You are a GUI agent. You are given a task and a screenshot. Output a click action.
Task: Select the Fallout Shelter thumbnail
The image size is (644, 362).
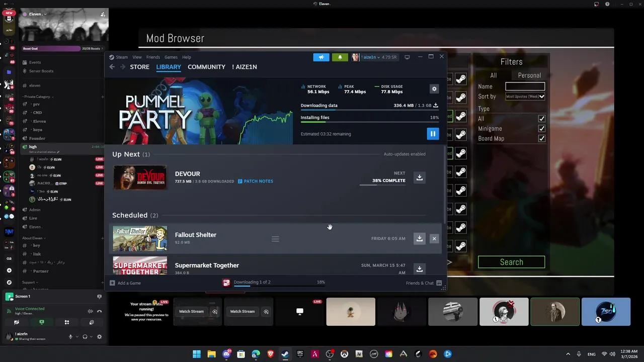point(140,238)
